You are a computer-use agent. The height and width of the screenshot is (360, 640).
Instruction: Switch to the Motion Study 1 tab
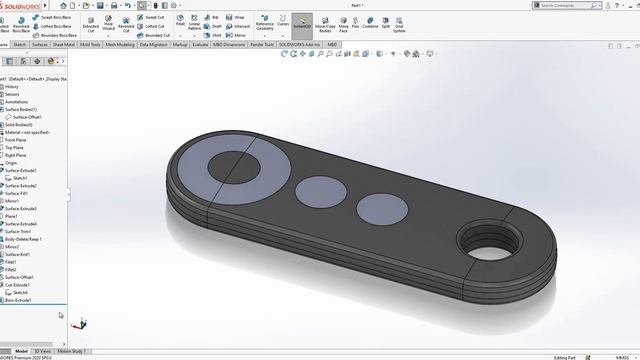coord(71,351)
